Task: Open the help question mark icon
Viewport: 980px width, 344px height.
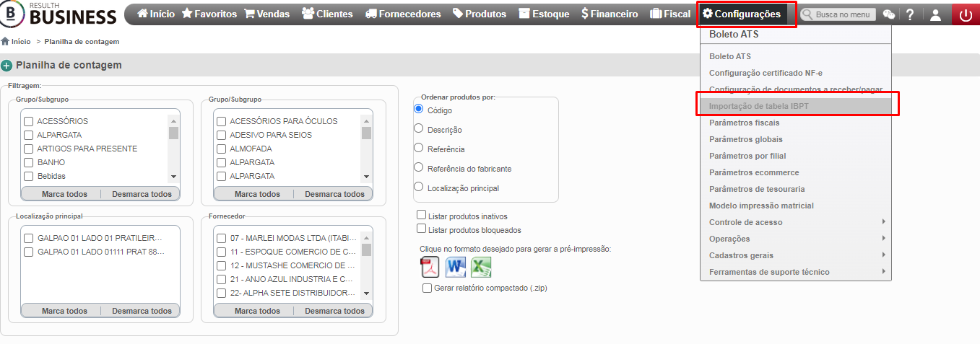Action: click(x=910, y=14)
